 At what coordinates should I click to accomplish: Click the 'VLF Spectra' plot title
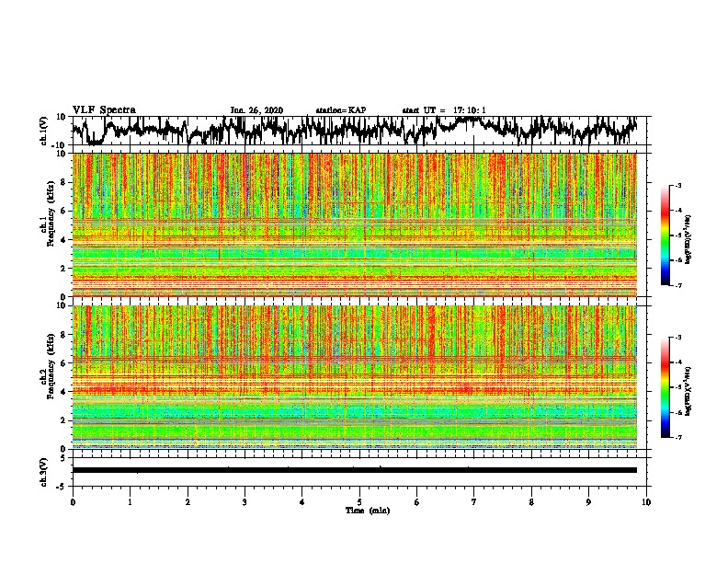(x=104, y=110)
